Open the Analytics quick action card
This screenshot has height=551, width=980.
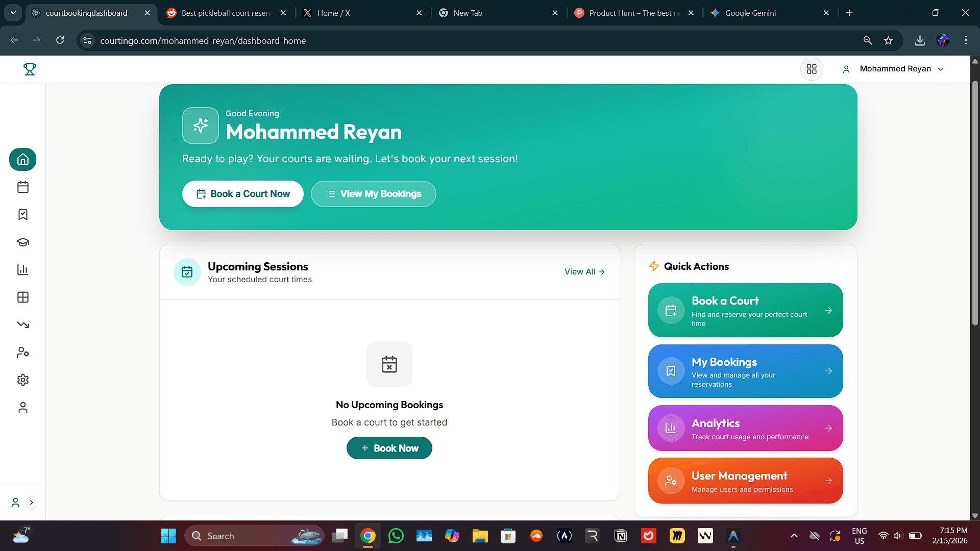coord(745,429)
